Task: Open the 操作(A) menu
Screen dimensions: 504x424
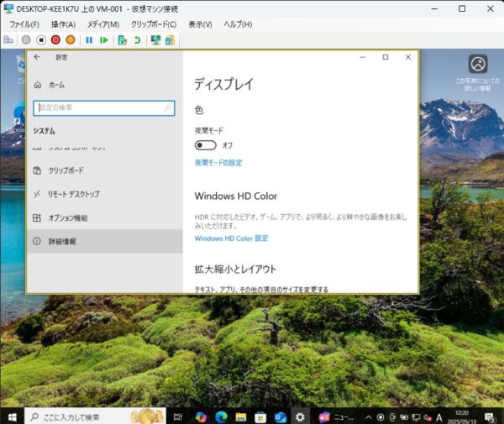Action: (63, 24)
